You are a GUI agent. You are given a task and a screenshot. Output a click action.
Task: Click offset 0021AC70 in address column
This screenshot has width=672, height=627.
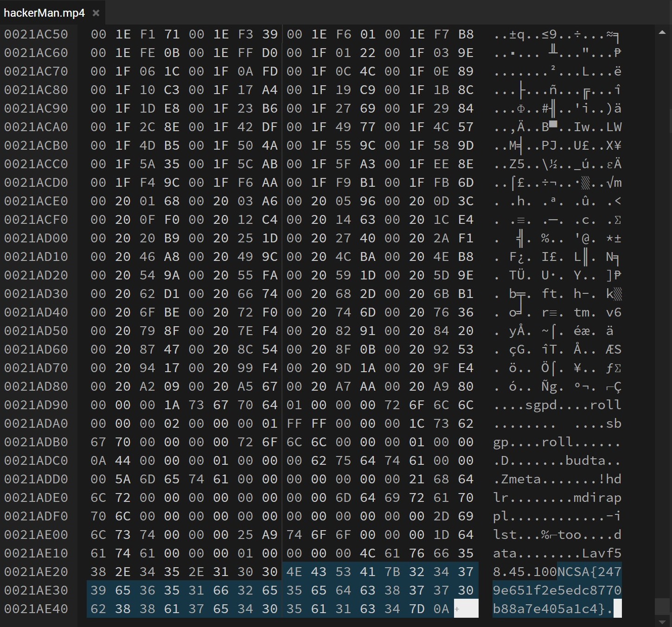36,71
